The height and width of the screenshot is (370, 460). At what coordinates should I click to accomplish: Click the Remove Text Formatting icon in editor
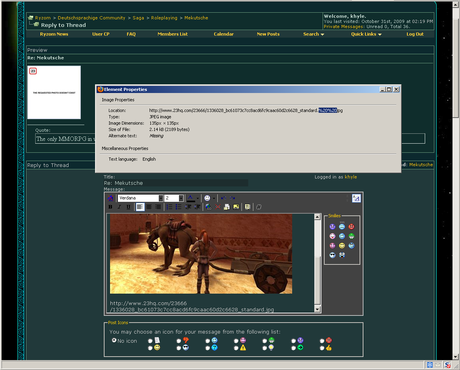(x=110, y=198)
